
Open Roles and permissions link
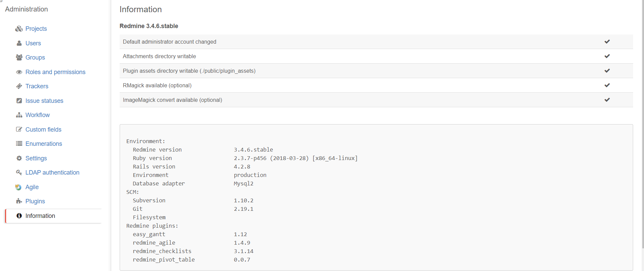55,72
